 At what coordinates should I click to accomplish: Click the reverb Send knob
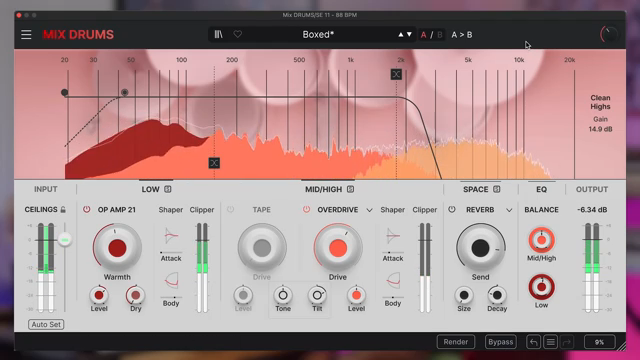480,248
